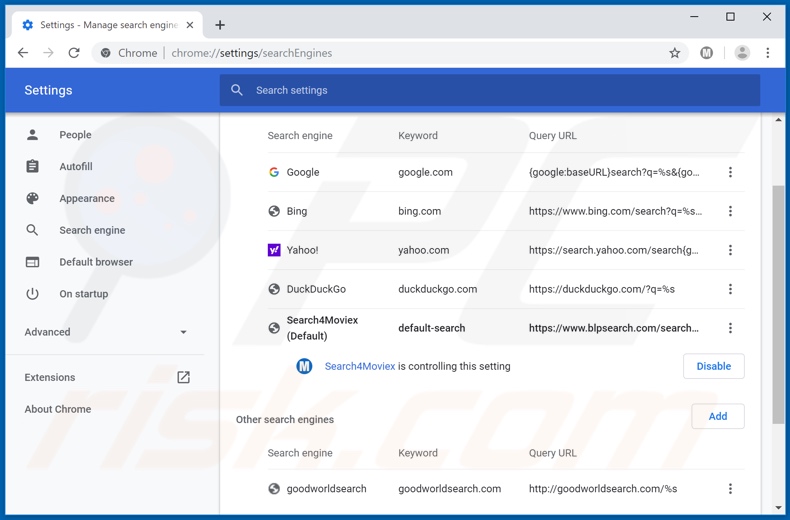Click the google.com keyword cell
This screenshot has width=790, height=520.
click(425, 172)
